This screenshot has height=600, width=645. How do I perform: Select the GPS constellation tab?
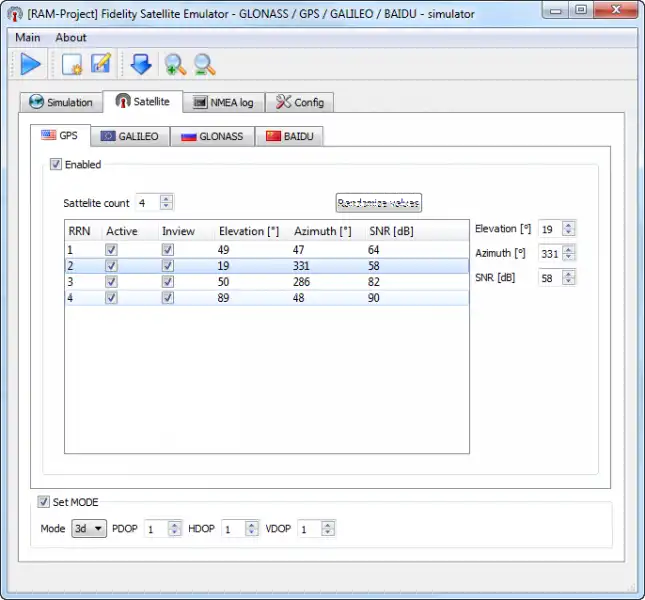(60, 135)
